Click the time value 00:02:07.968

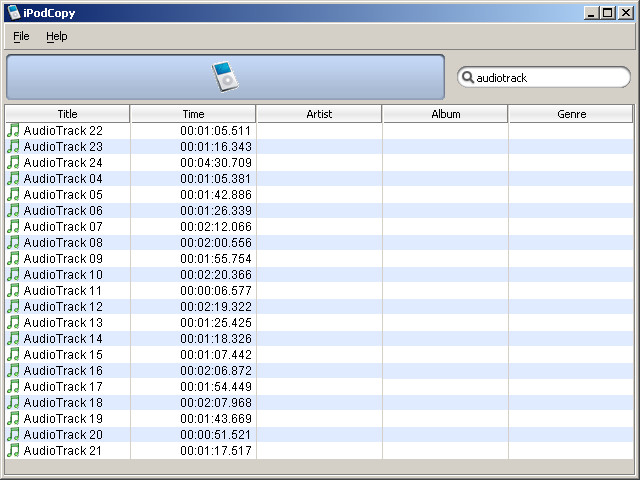coord(216,402)
